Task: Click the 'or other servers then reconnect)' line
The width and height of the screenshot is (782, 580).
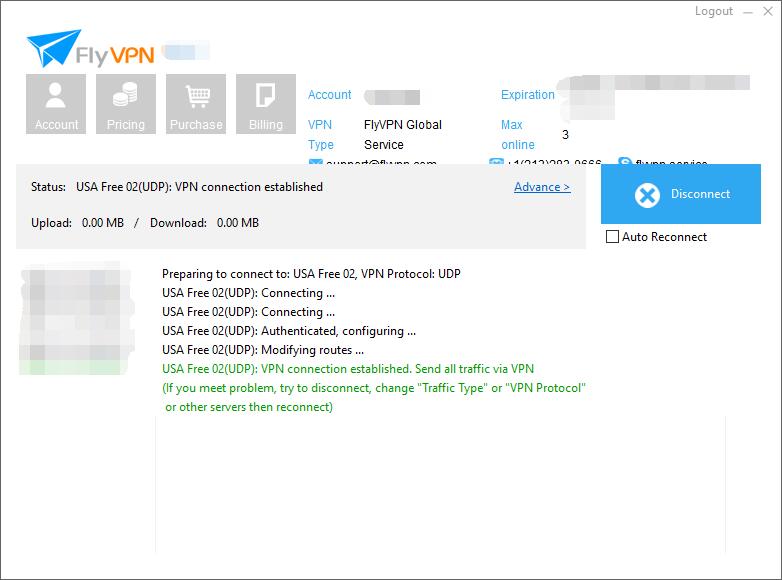Action: point(249,407)
